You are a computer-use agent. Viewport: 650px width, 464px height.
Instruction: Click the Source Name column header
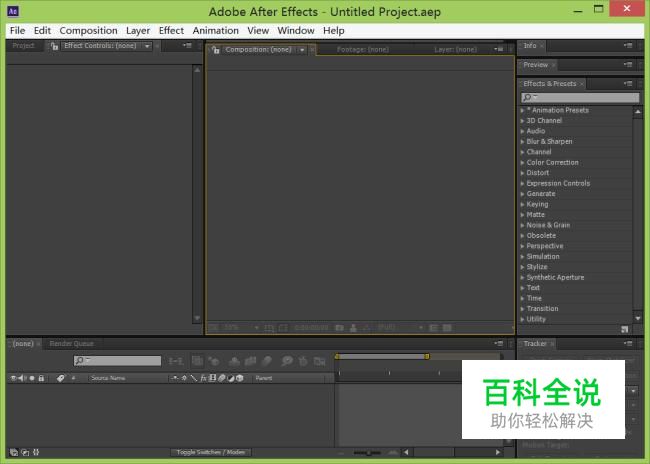(108, 378)
